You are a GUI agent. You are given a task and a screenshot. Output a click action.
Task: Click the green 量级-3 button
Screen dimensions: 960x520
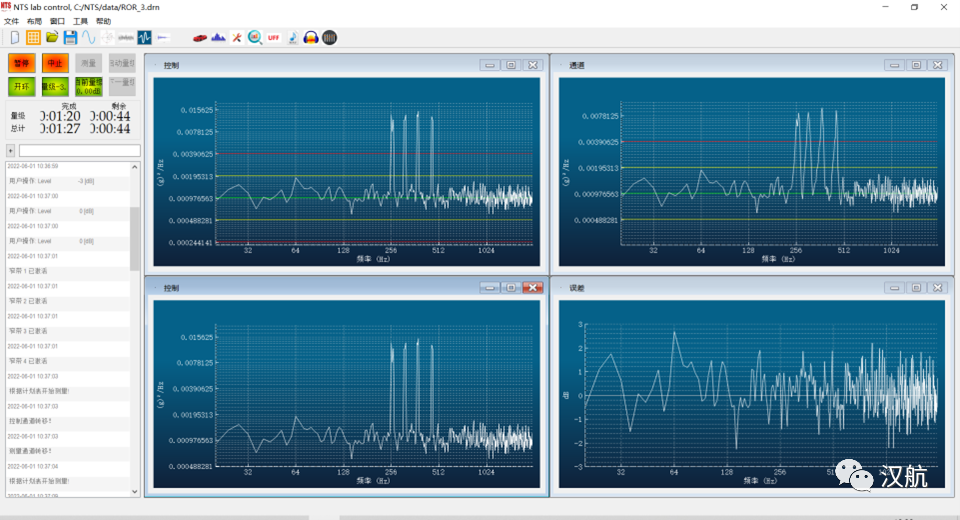coord(55,86)
